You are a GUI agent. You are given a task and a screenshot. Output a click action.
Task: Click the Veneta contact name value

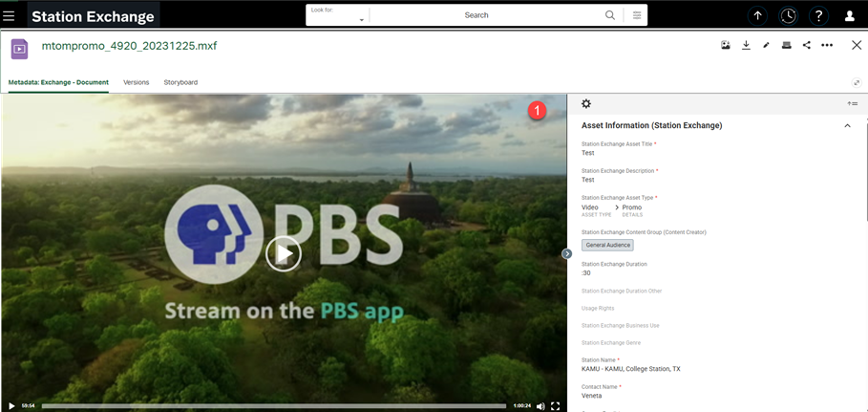591,396
